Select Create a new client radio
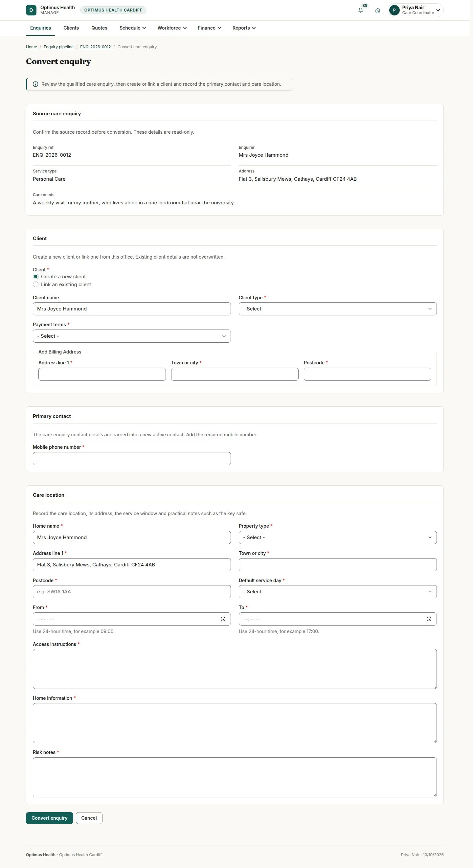The image size is (473, 868). click(36, 277)
